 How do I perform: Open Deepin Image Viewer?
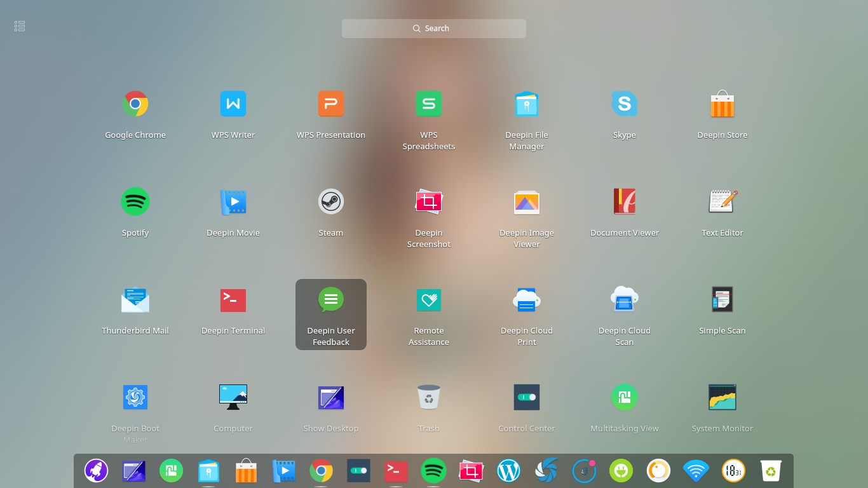(527, 201)
